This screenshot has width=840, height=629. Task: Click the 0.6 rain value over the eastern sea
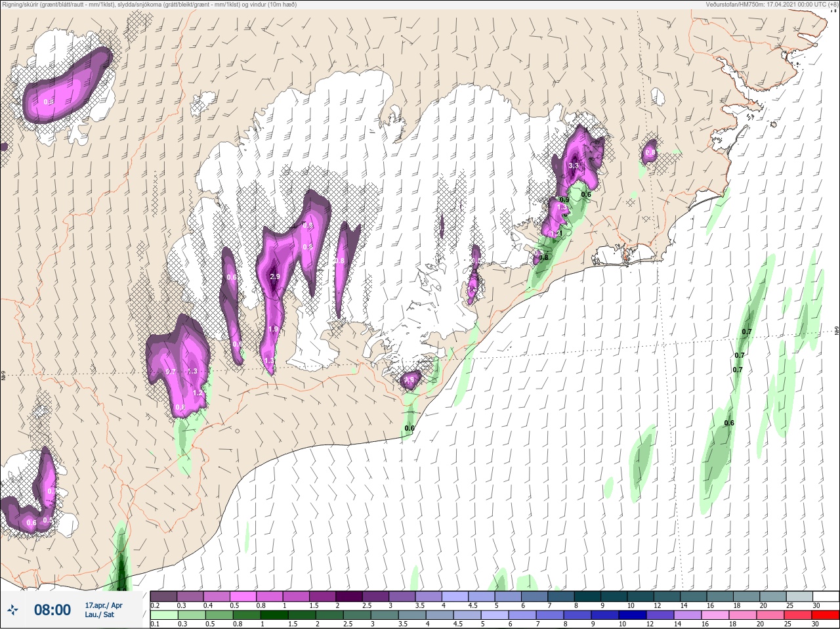coord(729,423)
